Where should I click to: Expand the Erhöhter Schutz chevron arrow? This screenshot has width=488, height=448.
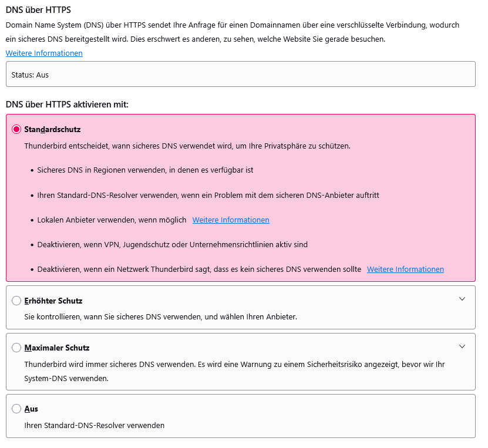(x=462, y=299)
